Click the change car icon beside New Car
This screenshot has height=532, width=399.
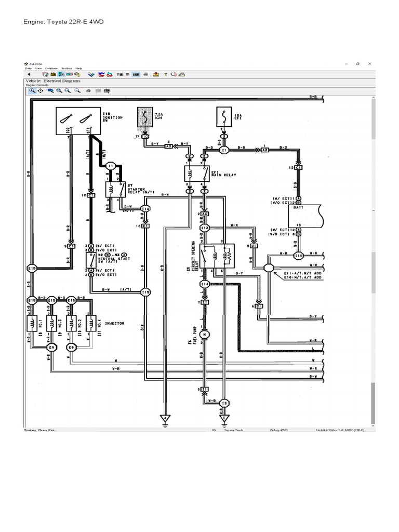point(110,74)
